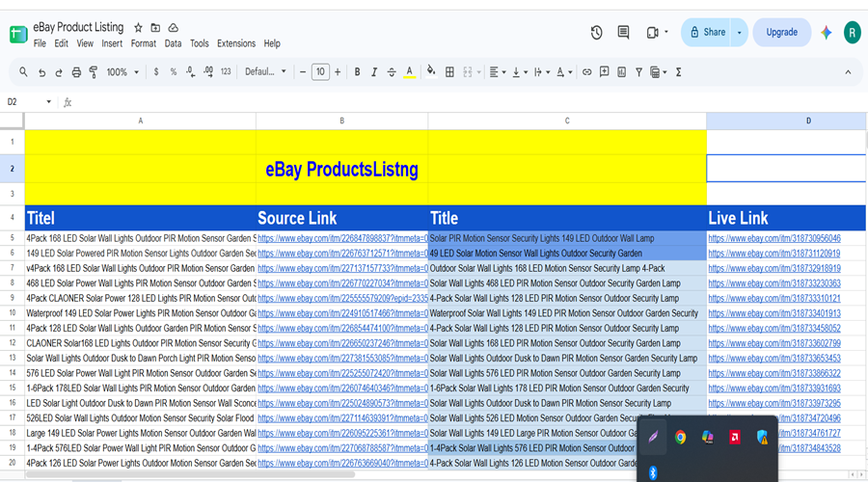The height and width of the screenshot is (482, 868).
Task: Format as percent
Action: [x=174, y=72]
